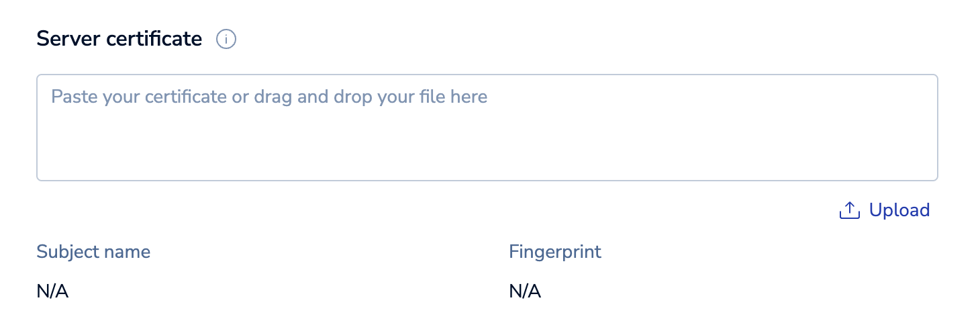980x325 pixels.
Task: Click the info icon beside Server certificate
Action: coord(226,40)
